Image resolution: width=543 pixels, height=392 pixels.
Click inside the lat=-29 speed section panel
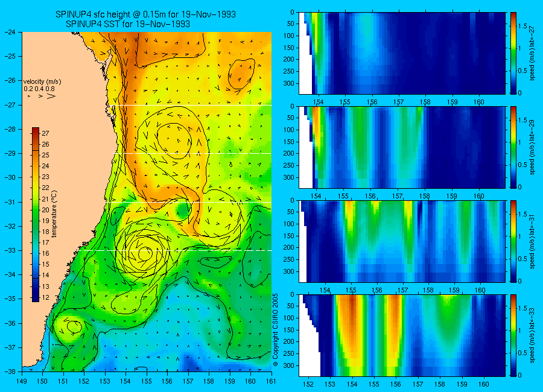(402, 147)
